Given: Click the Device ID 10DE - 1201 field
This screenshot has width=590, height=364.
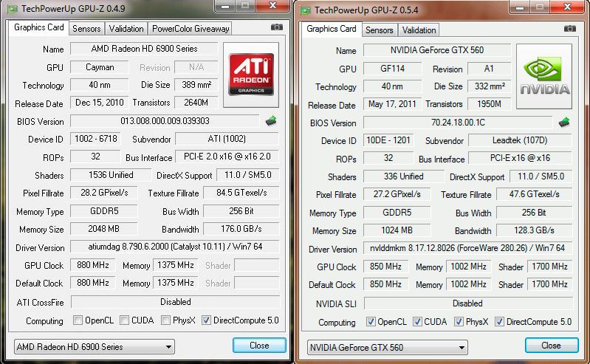Looking at the screenshot, I should click(388, 140).
